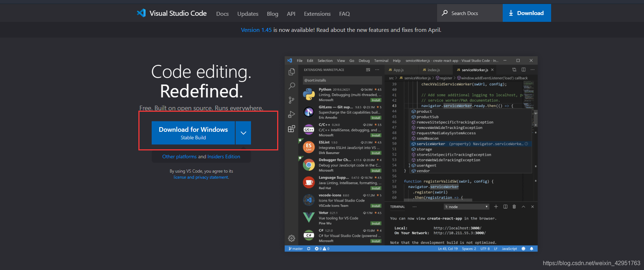This screenshot has width=644, height=270.
Task: Click 'Spaces: 2' in status bar
Action: point(469,249)
